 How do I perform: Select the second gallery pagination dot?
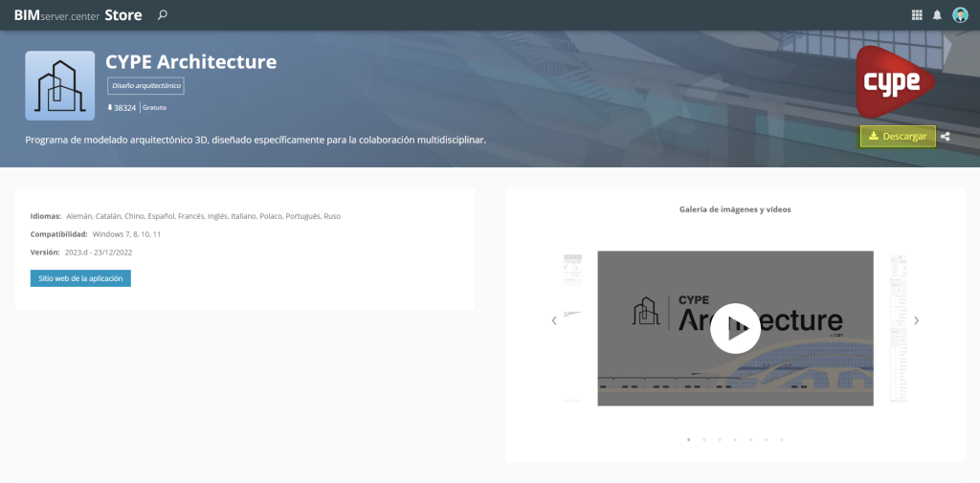coord(704,440)
